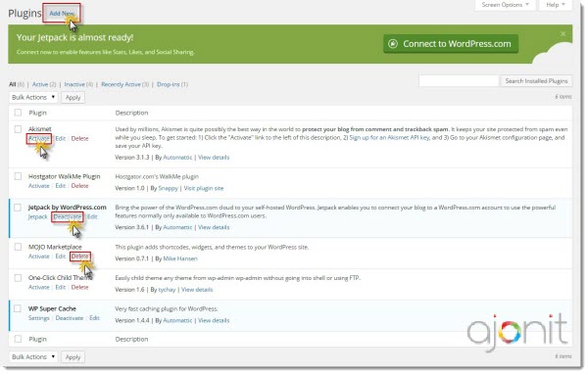Click Visit plugin site link

coord(204,188)
